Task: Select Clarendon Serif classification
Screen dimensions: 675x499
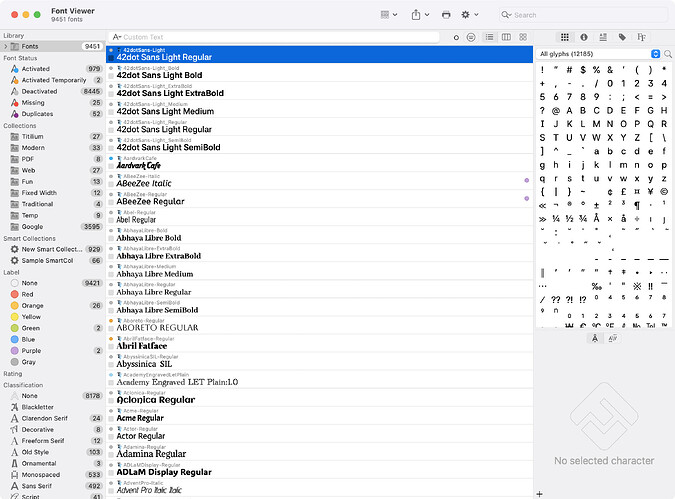Action: [52, 418]
